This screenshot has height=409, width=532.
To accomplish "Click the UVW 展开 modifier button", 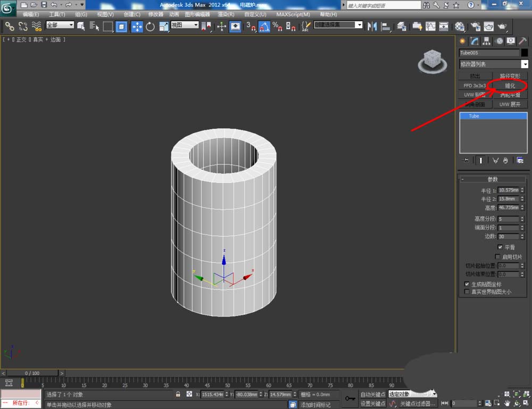I will pyautogui.click(x=510, y=104).
